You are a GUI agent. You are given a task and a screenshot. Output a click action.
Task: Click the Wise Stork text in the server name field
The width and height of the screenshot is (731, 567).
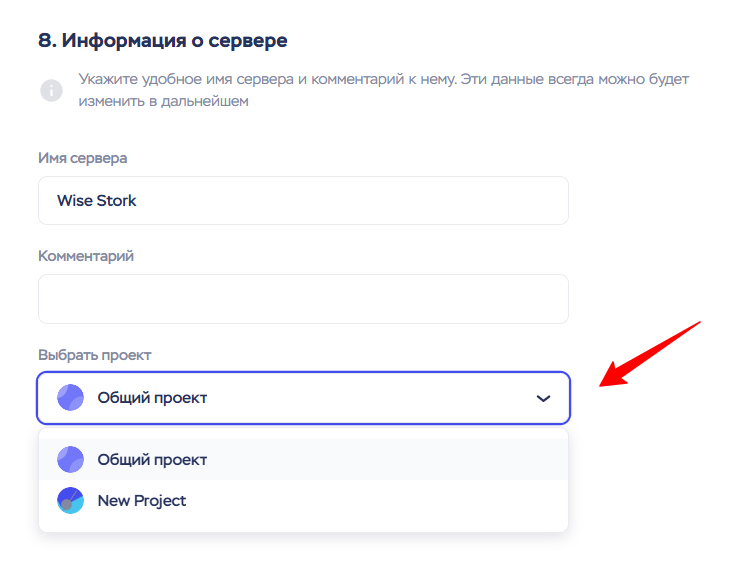97,201
